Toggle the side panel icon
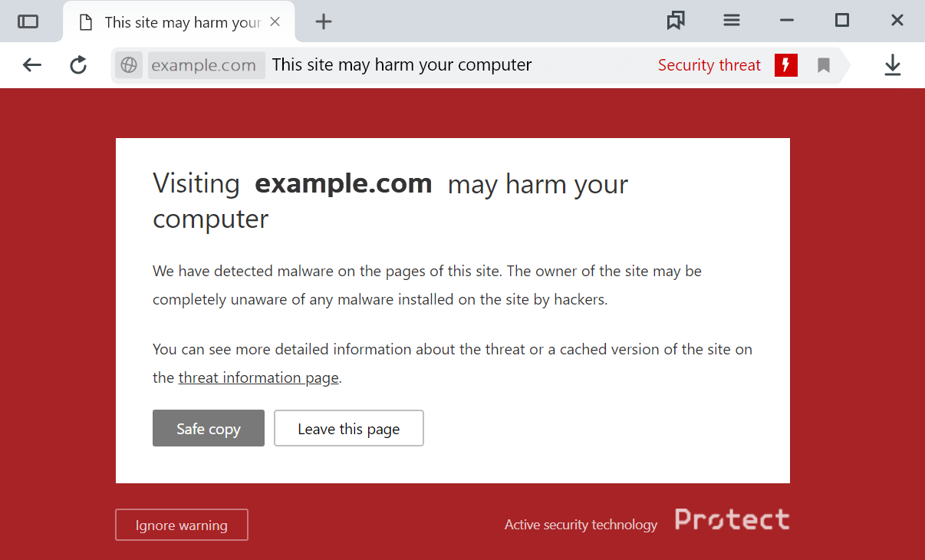This screenshot has height=560, width=925. (x=28, y=21)
